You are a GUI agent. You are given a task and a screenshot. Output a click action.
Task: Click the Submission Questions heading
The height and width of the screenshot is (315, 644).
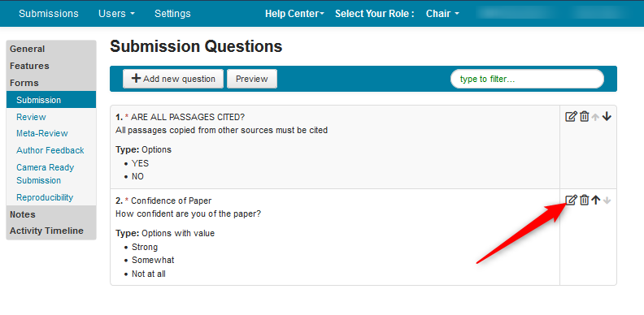196,46
